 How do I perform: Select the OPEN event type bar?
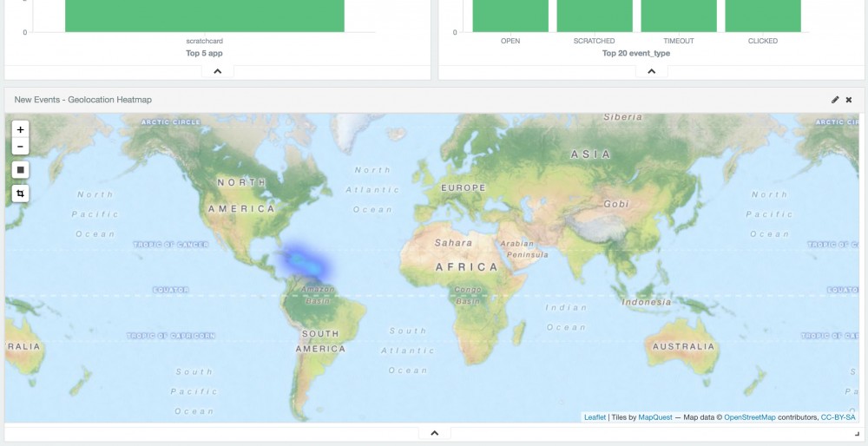click(x=510, y=16)
